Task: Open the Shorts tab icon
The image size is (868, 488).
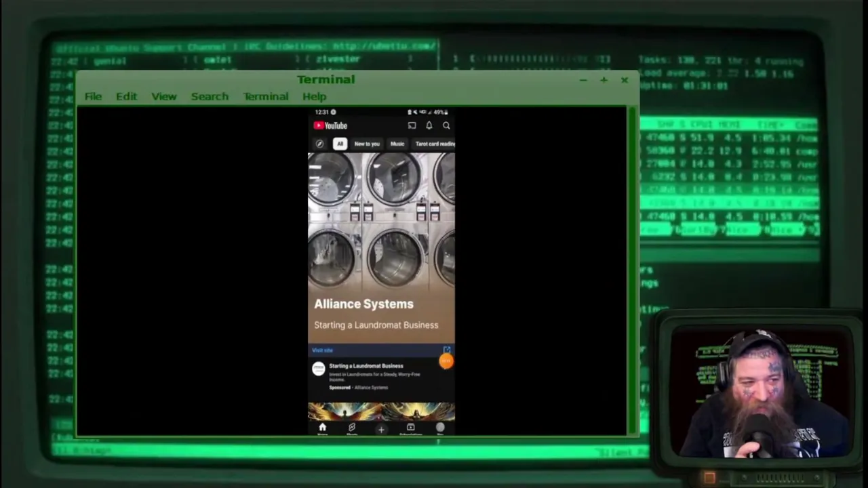Action: [351, 428]
